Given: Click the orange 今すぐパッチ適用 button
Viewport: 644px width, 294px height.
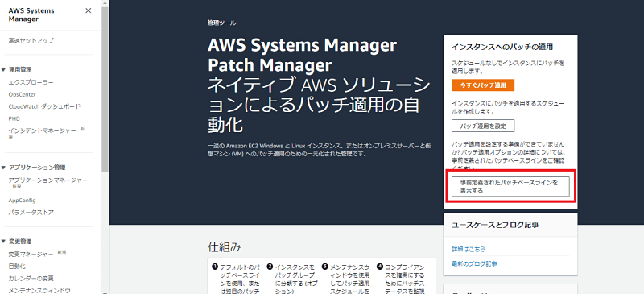Looking at the screenshot, I should (482, 85).
